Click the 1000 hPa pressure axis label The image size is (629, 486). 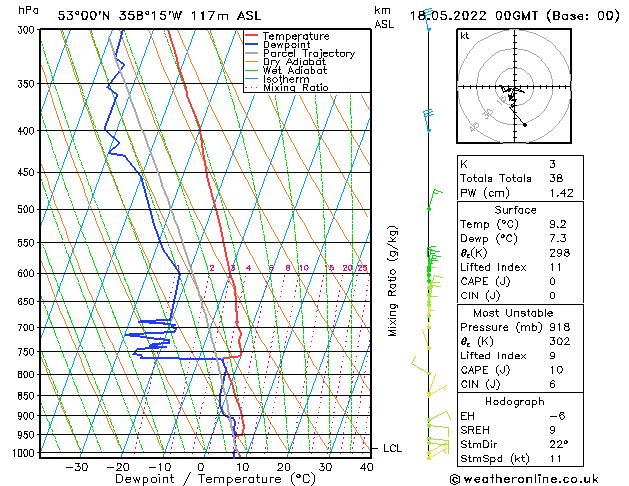click(x=24, y=453)
